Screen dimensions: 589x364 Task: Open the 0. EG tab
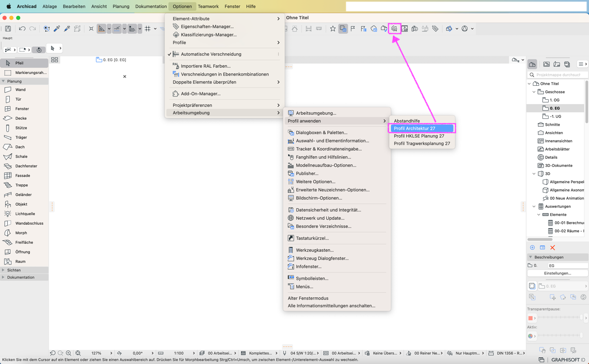tap(111, 60)
